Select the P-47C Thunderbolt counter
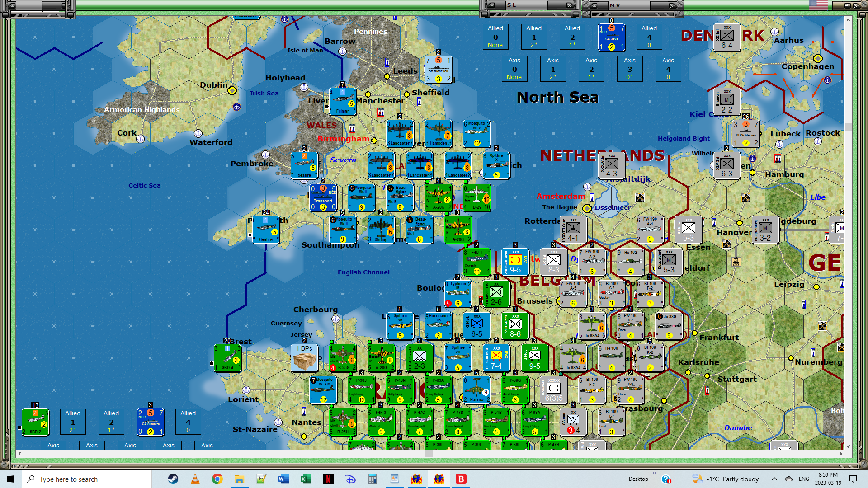The width and height of the screenshot is (868, 488). (x=419, y=422)
